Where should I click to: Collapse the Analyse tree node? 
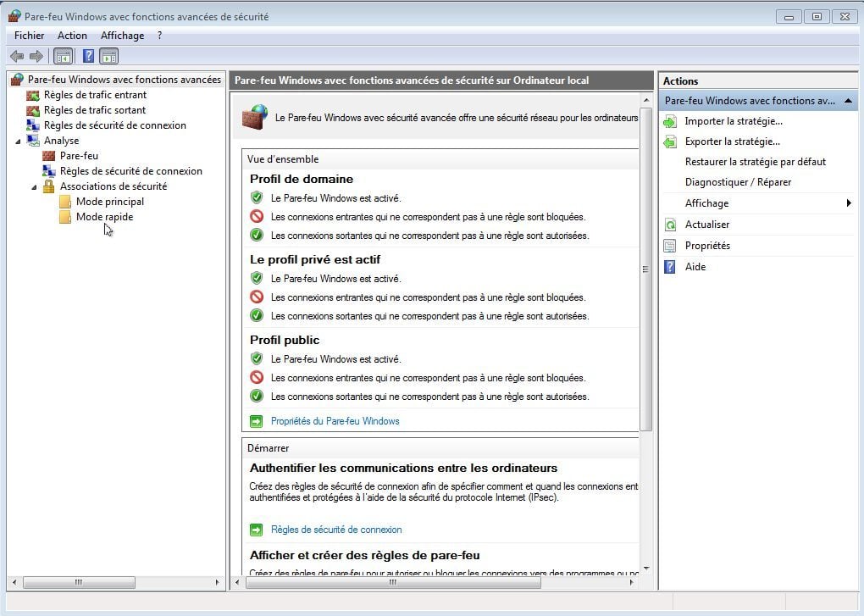(18, 142)
